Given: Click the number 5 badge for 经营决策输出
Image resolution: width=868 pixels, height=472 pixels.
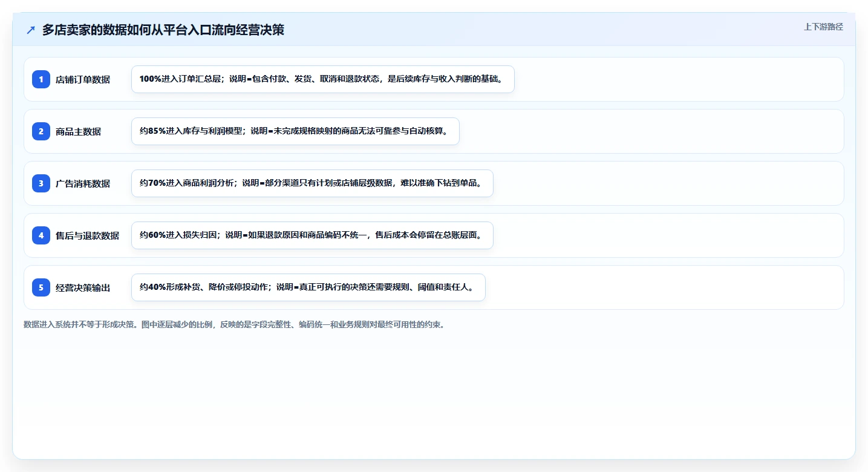Looking at the screenshot, I should click(x=41, y=287).
